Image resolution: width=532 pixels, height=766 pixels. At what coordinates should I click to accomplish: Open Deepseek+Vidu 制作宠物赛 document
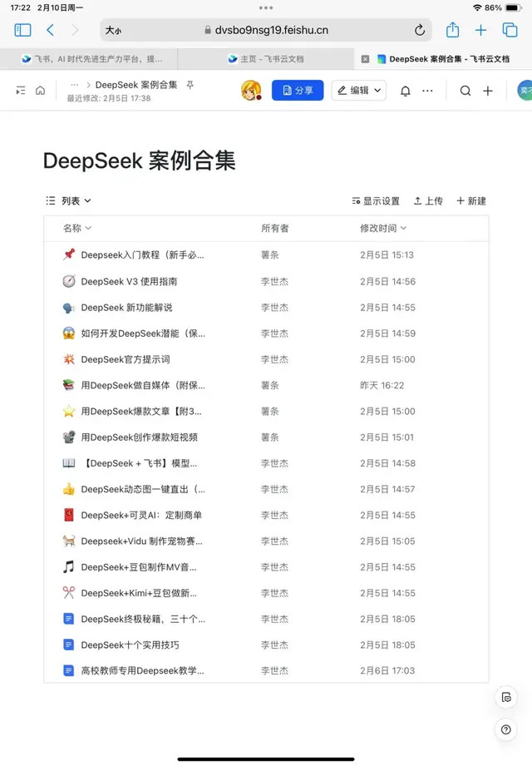click(141, 541)
